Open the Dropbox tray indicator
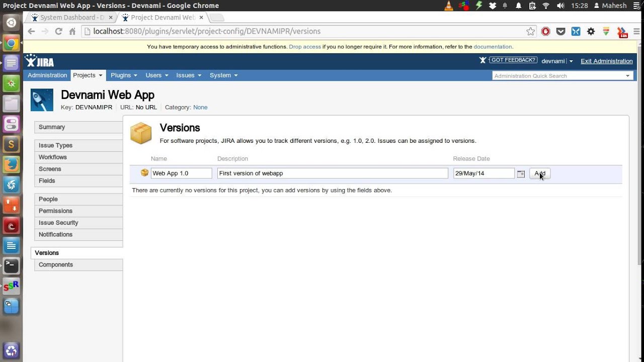Viewport: 644px width, 362px height. tap(492, 6)
